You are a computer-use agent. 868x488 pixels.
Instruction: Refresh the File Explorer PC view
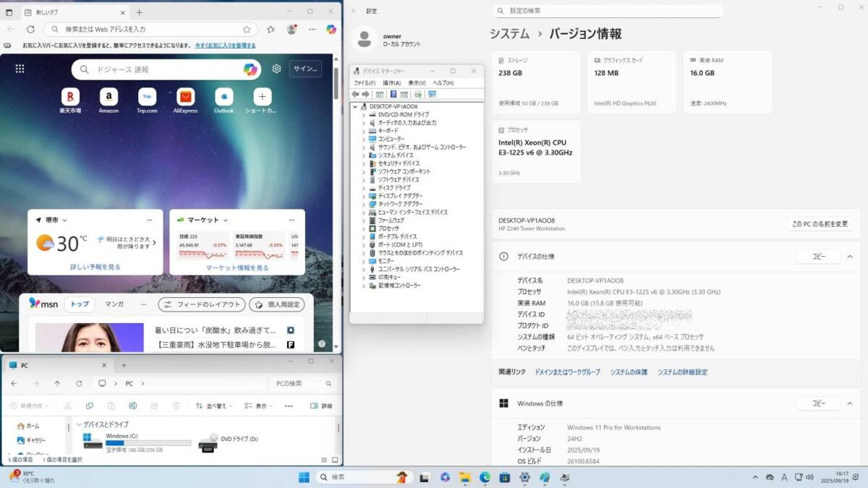coord(79,383)
